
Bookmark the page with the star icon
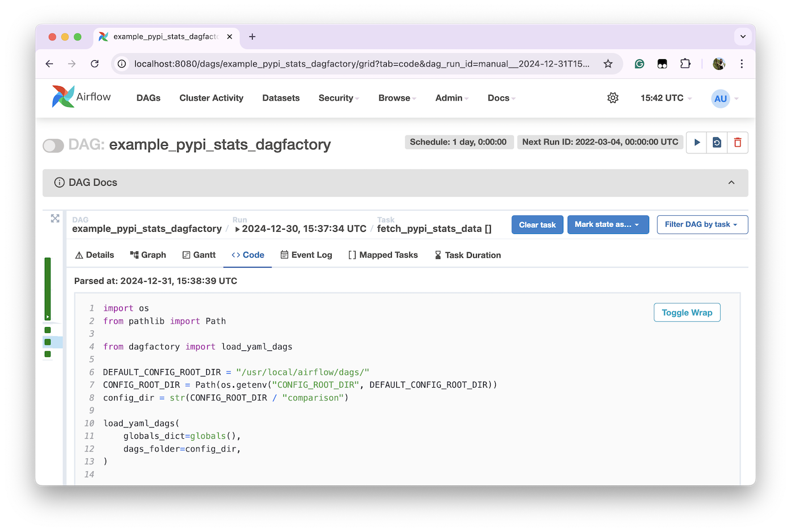608,64
